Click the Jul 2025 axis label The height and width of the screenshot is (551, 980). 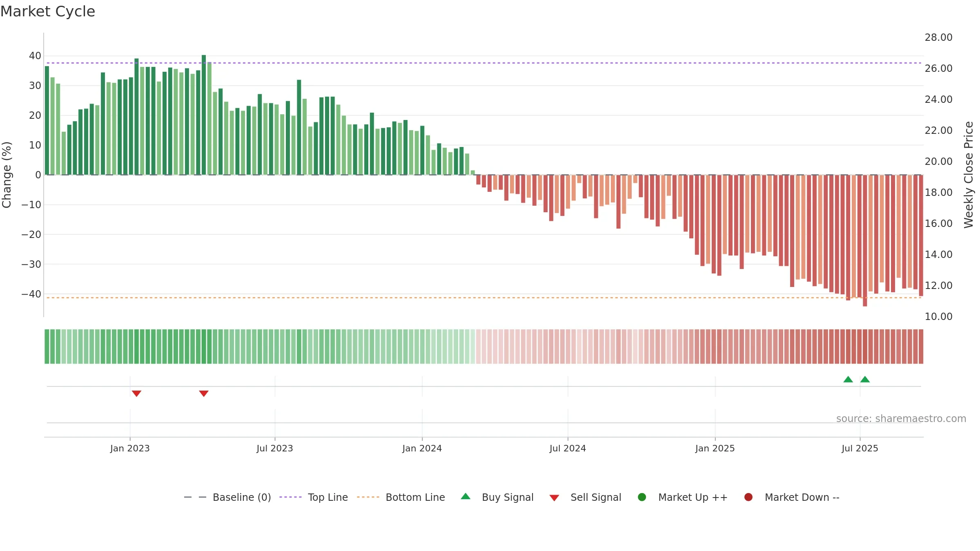pyautogui.click(x=860, y=448)
